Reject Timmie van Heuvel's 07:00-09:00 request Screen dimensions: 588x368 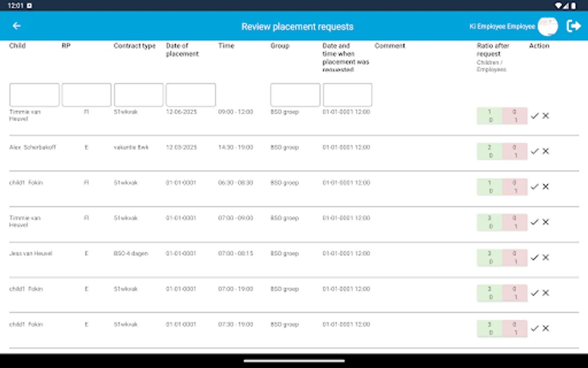coord(546,222)
